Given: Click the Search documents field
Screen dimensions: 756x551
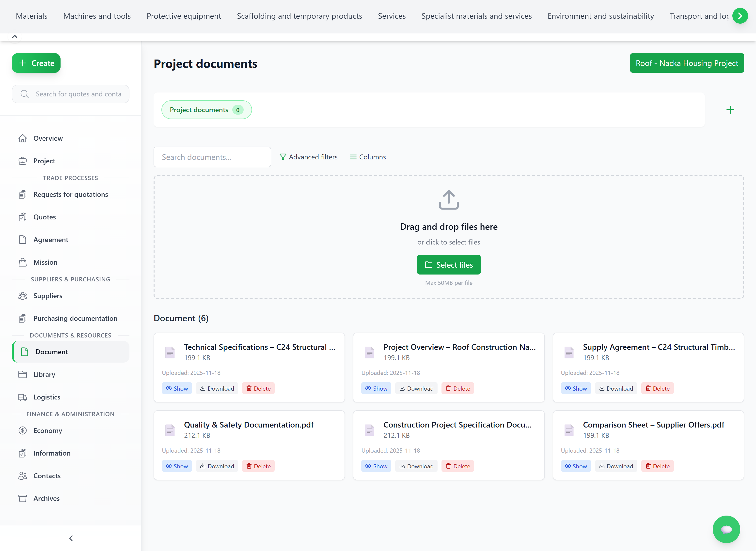Looking at the screenshot, I should 212,157.
